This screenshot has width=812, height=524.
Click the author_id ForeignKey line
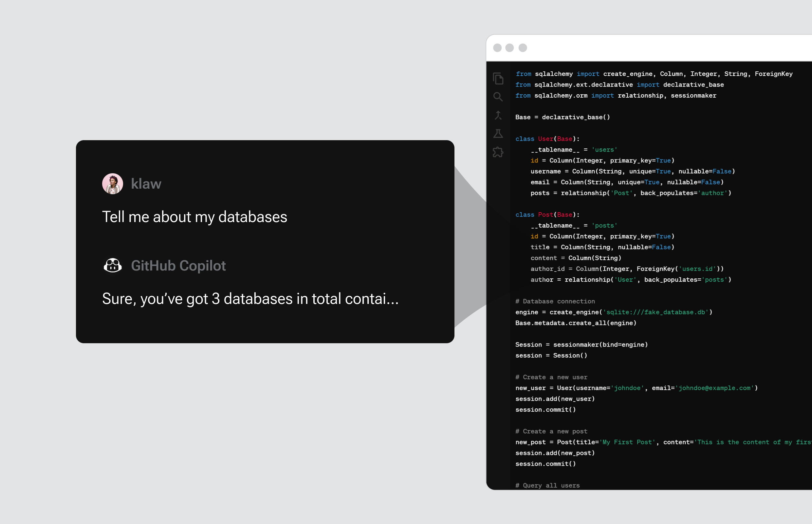coord(627,269)
